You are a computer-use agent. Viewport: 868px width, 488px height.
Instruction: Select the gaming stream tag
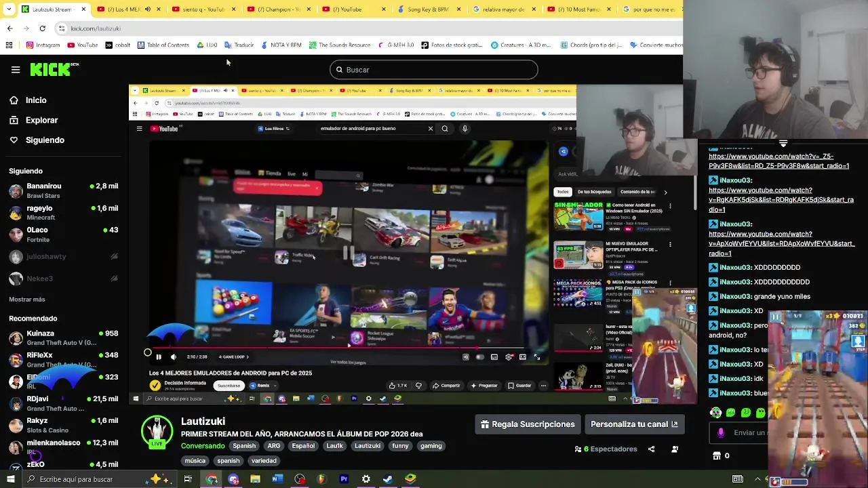click(x=431, y=446)
